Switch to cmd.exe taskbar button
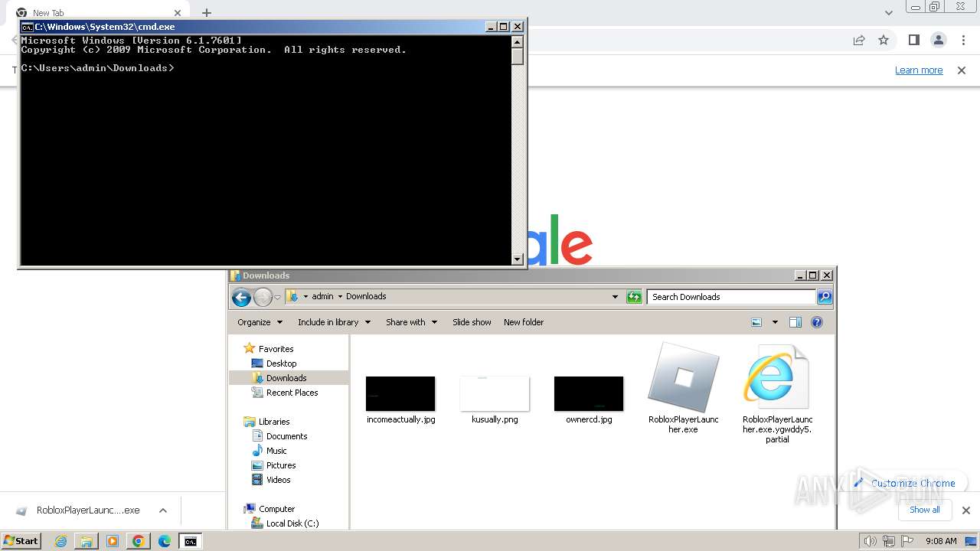 point(190,541)
